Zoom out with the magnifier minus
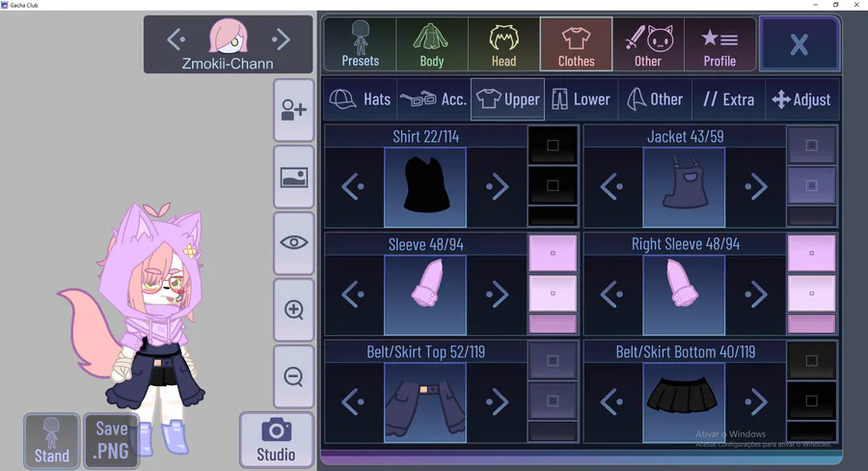 pyautogui.click(x=293, y=376)
